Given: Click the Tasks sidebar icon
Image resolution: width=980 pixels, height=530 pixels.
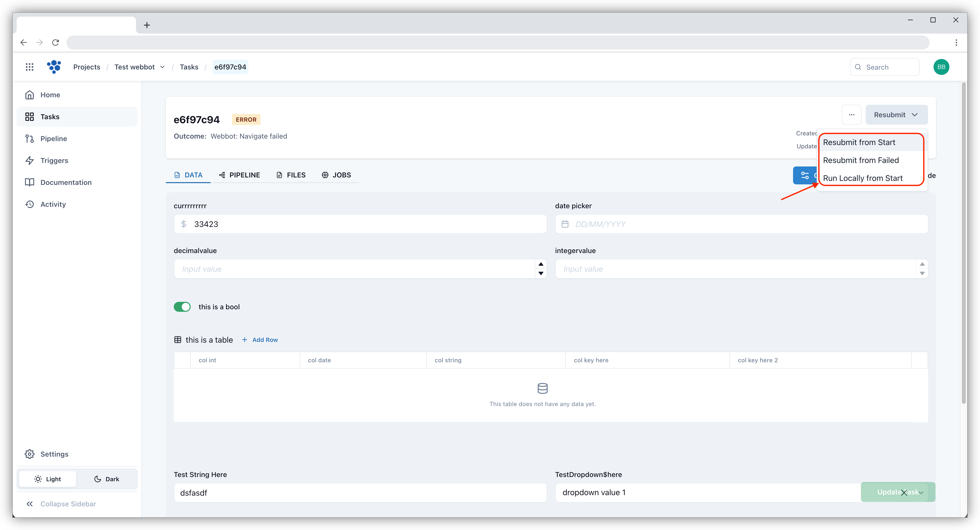Looking at the screenshot, I should (x=30, y=116).
